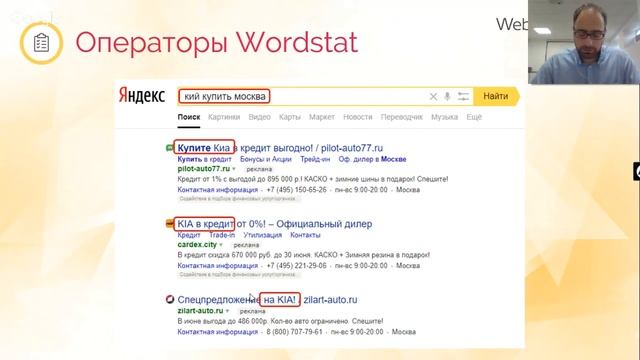This screenshot has width=640, height=360.
Task: Open Контактная информация for cardex.city
Action: coord(218,266)
